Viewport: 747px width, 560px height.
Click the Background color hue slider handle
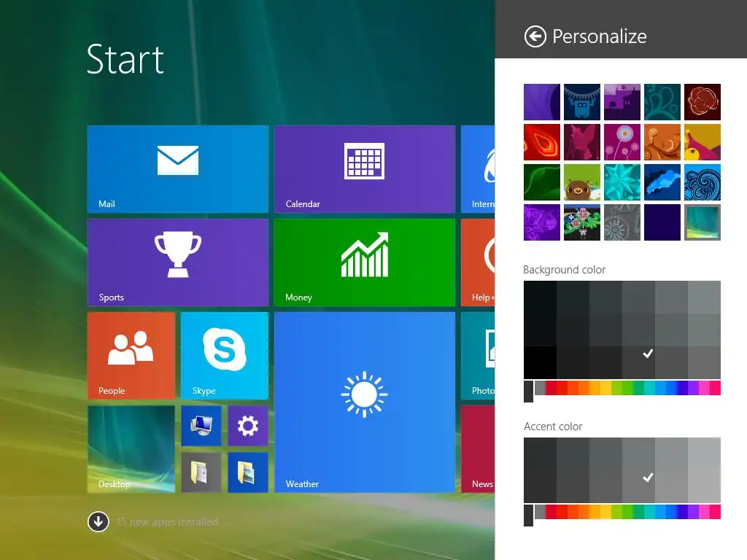click(528, 392)
